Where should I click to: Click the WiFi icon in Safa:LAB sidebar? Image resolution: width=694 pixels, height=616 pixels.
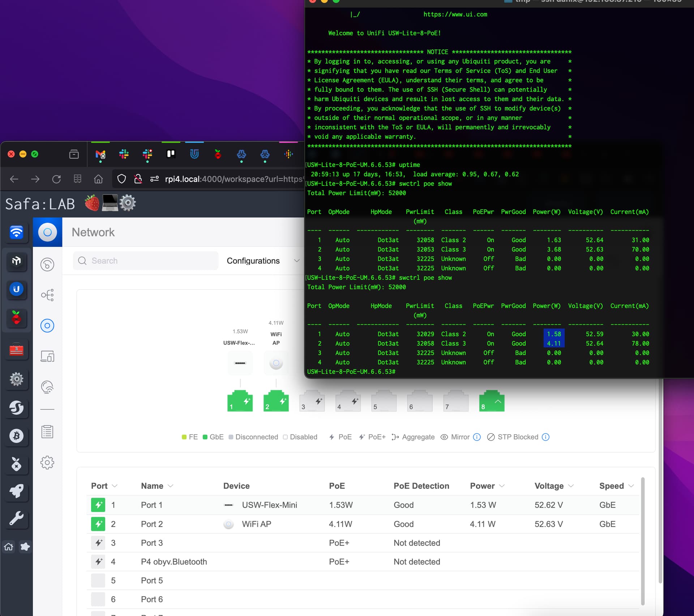click(x=16, y=232)
